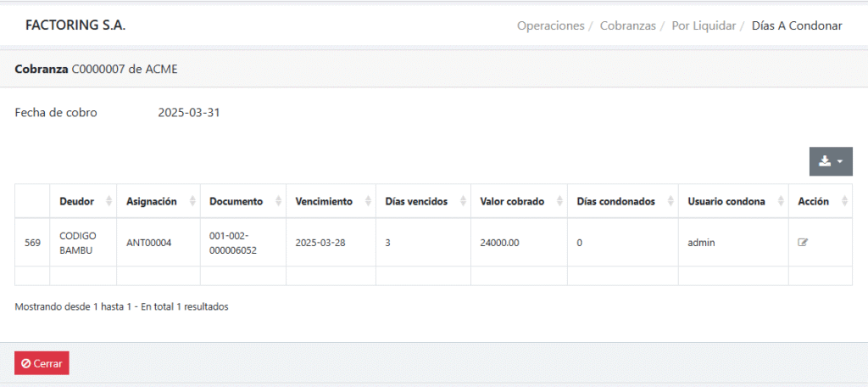Click document number 001-002-000006052 cell
The width and height of the screenshot is (868, 387).
coord(233,243)
